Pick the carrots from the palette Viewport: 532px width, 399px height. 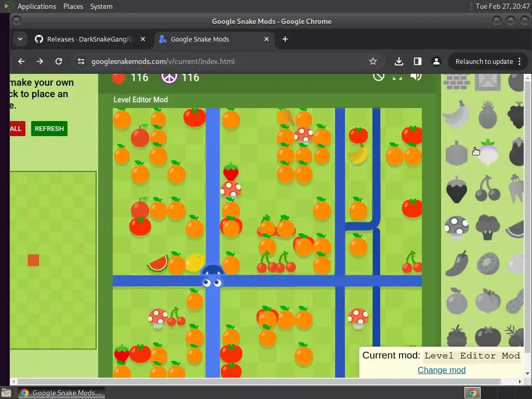[516, 189]
